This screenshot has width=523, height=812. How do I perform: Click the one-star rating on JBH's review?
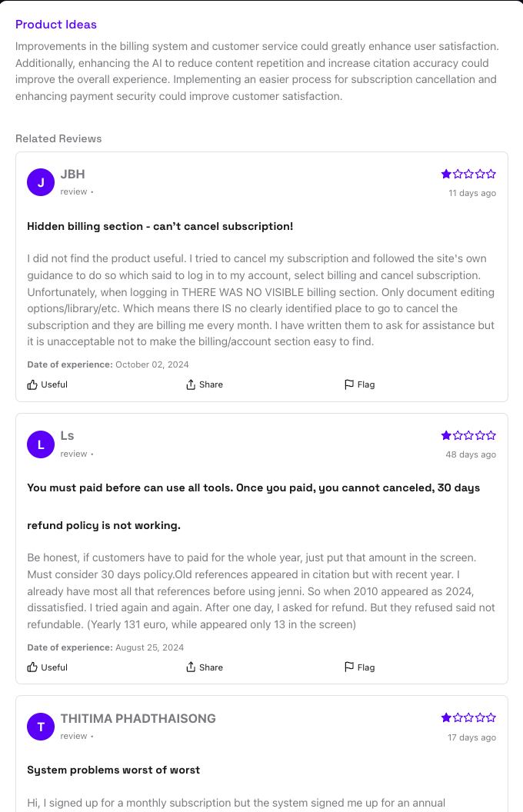(468, 174)
